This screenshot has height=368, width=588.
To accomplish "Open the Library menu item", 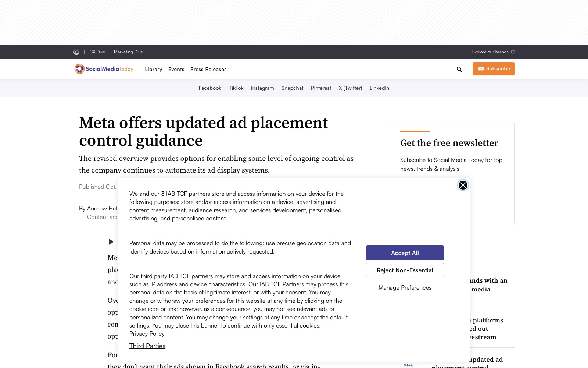I will point(154,69).
